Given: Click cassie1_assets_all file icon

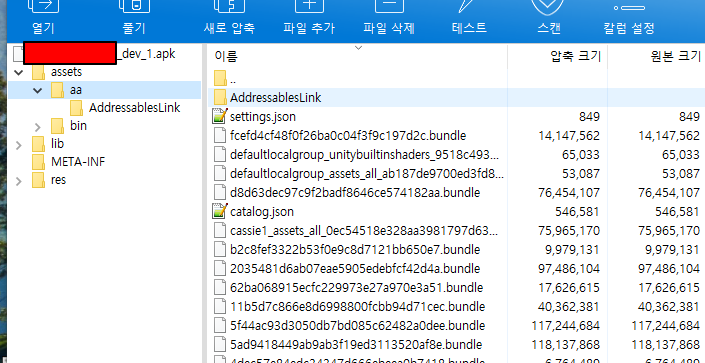Looking at the screenshot, I should 220,231.
